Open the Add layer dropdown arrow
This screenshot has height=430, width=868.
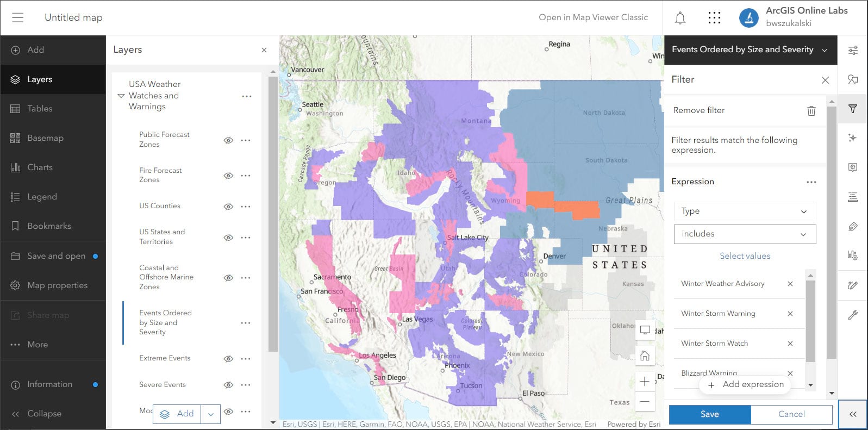click(210, 414)
